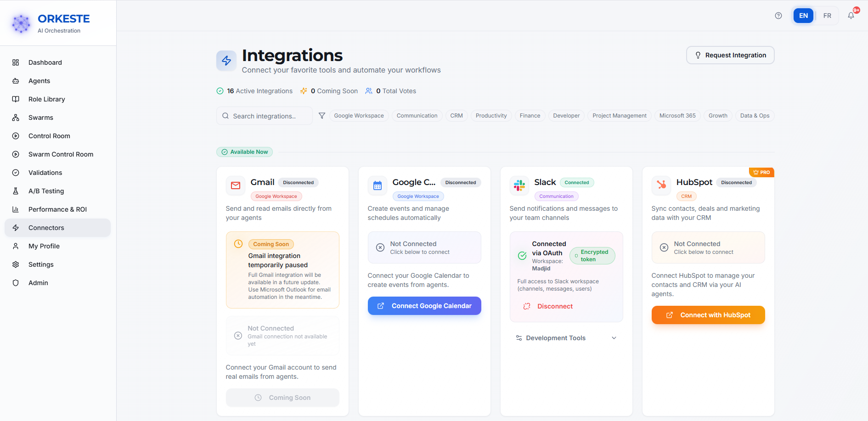
Task: Click the Slack logo icon
Action: pyautogui.click(x=519, y=185)
